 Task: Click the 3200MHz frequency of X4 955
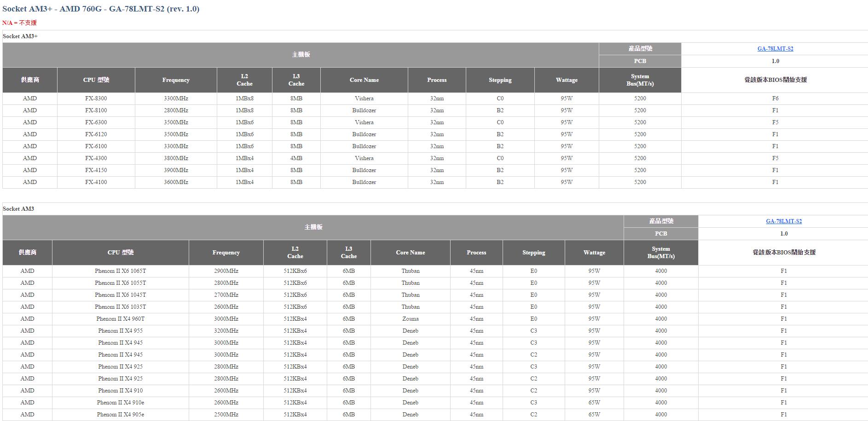(x=226, y=331)
